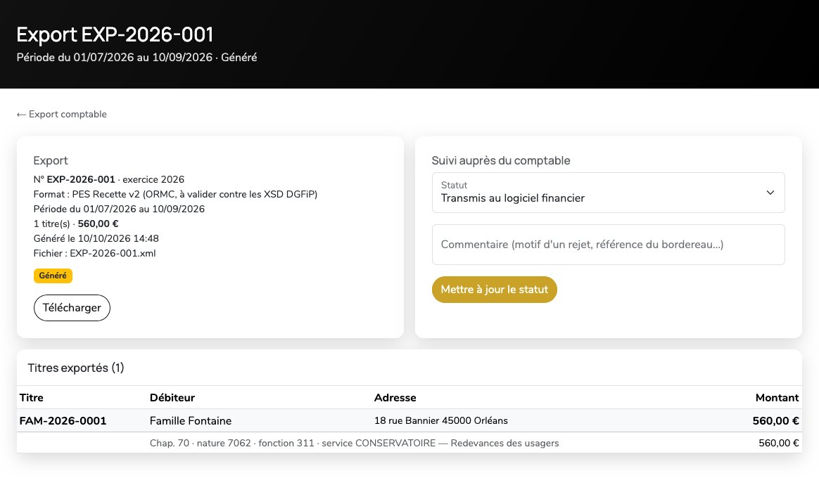Click the Statut dropdown chevron arrow
The width and height of the screenshot is (819, 504).
770,193
